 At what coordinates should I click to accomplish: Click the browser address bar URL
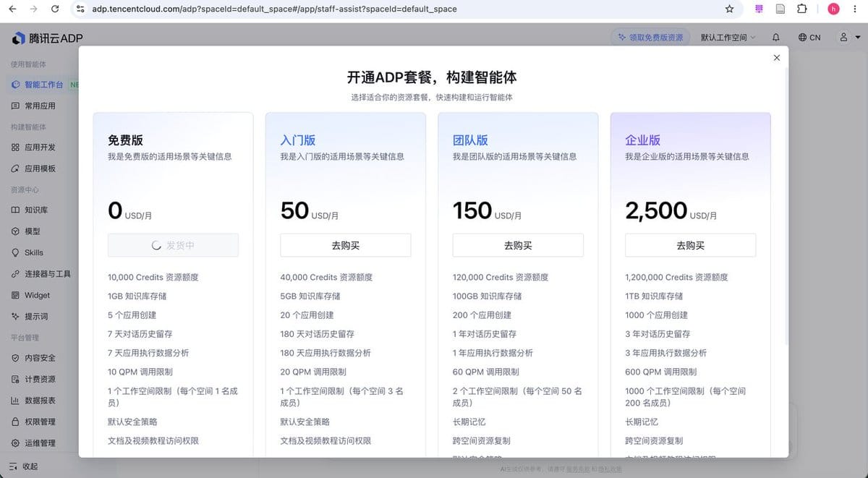pyautogui.click(x=274, y=9)
